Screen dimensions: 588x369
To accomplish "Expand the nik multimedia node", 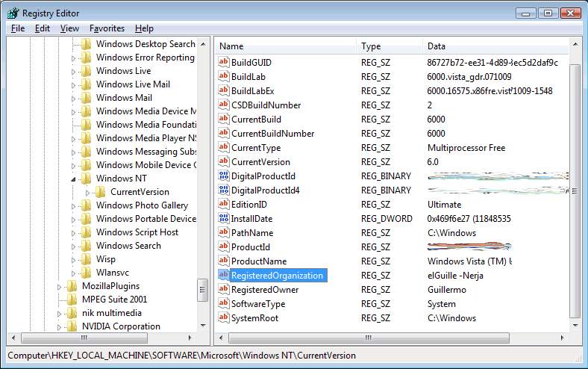I will 59,314.
